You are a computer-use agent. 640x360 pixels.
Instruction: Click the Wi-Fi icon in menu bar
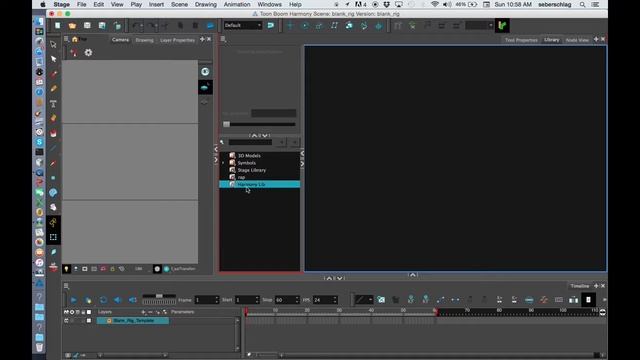435,4
